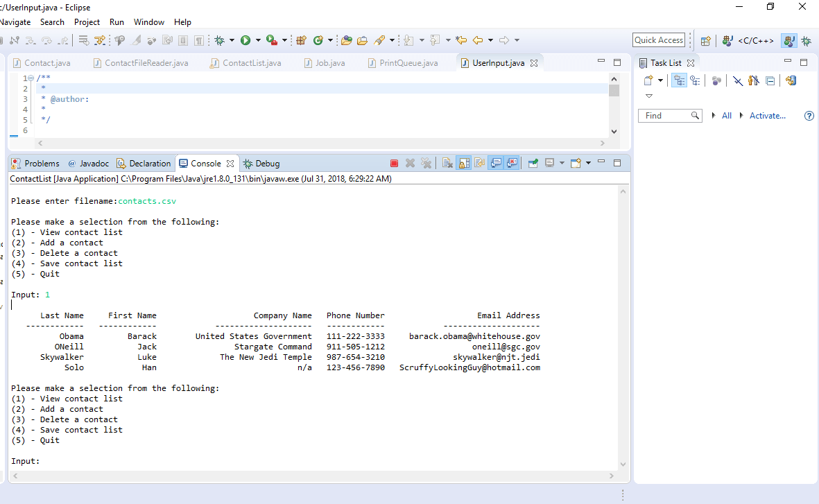Synchronize changed tasks icon
This screenshot has width=819, height=504.
coord(791,80)
